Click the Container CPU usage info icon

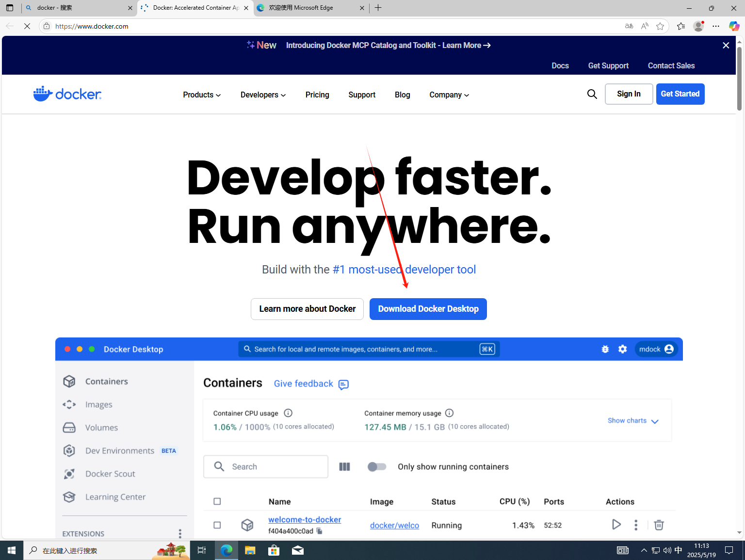[288, 413]
